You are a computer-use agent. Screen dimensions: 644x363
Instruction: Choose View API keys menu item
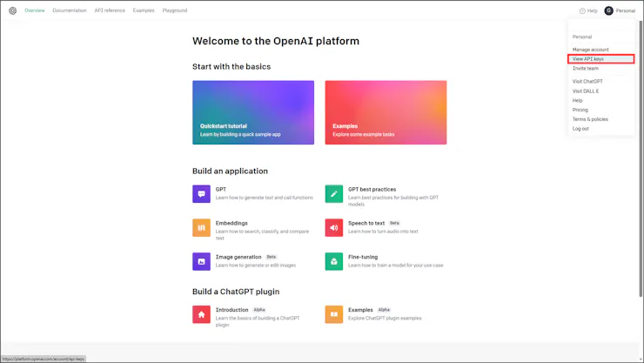600,59
